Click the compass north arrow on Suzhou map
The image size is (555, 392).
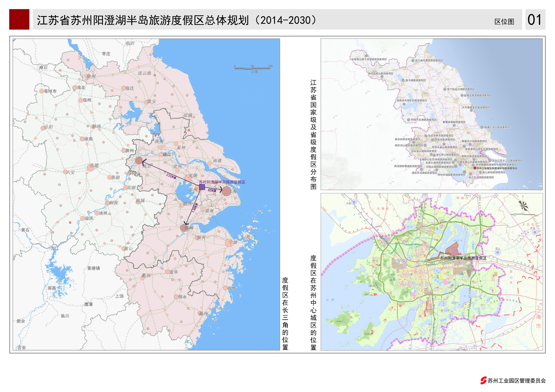523,205
